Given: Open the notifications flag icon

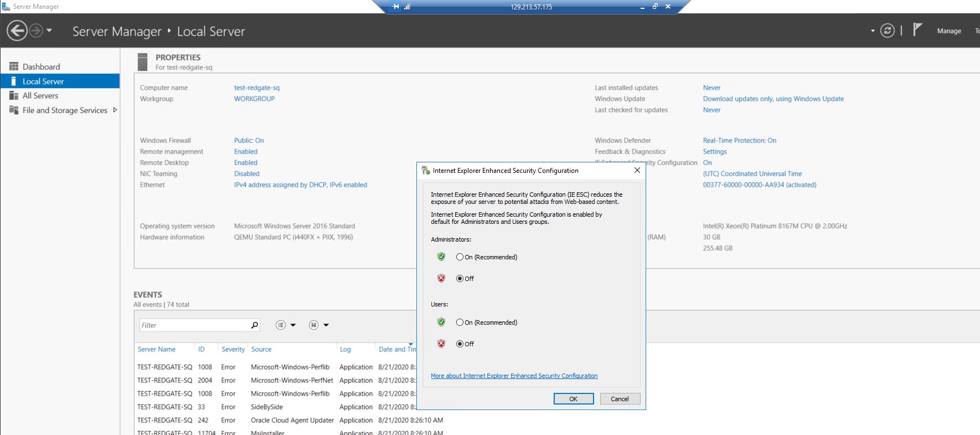Looking at the screenshot, I should [917, 29].
